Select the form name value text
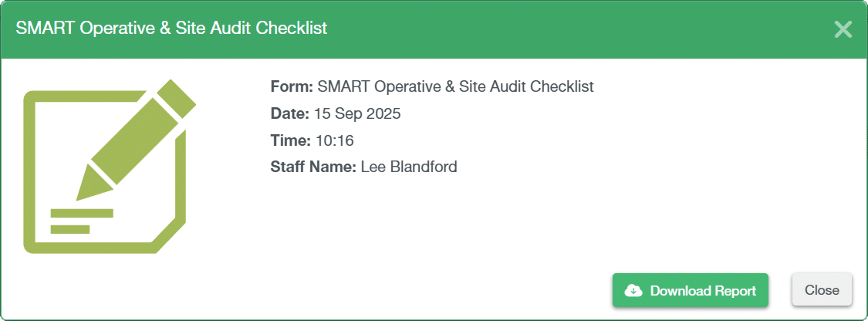The image size is (868, 321). 456,87
